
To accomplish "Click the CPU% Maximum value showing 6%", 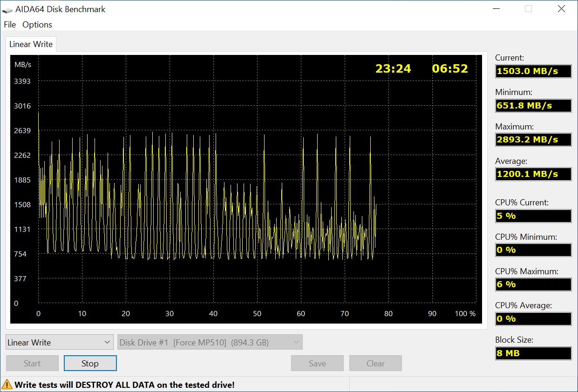I will 533,284.
